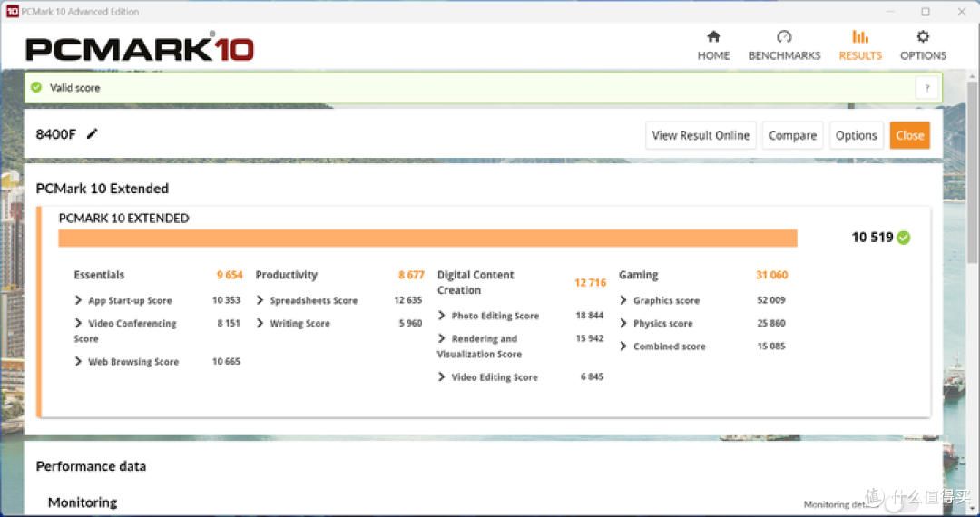This screenshot has height=517, width=980.
Task: Click the Performance data heading
Action: [x=91, y=466]
